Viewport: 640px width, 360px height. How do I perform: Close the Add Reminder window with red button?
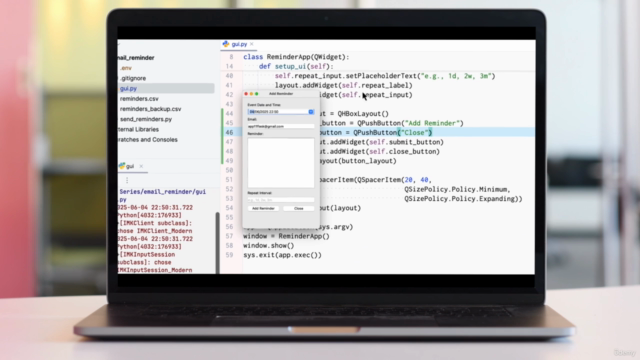(246, 94)
